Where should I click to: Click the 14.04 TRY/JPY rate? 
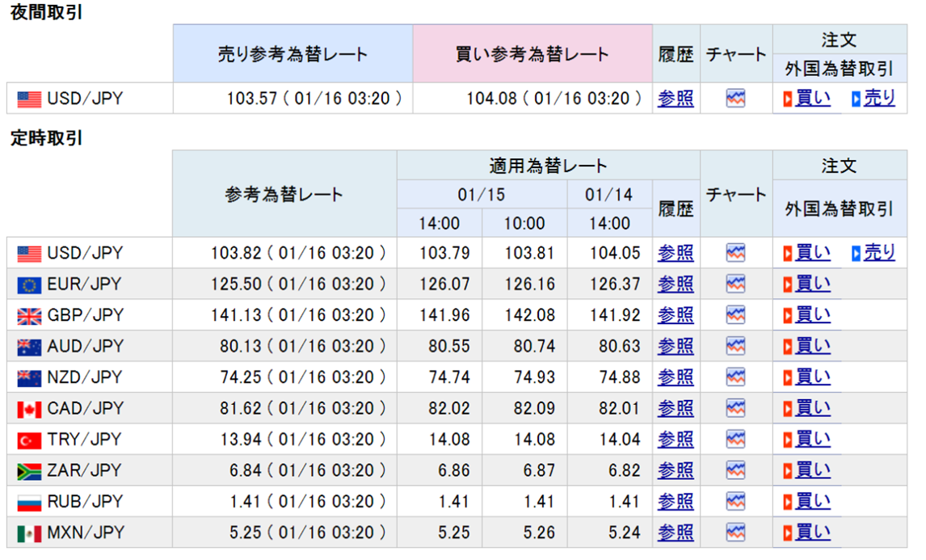pos(620,440)
